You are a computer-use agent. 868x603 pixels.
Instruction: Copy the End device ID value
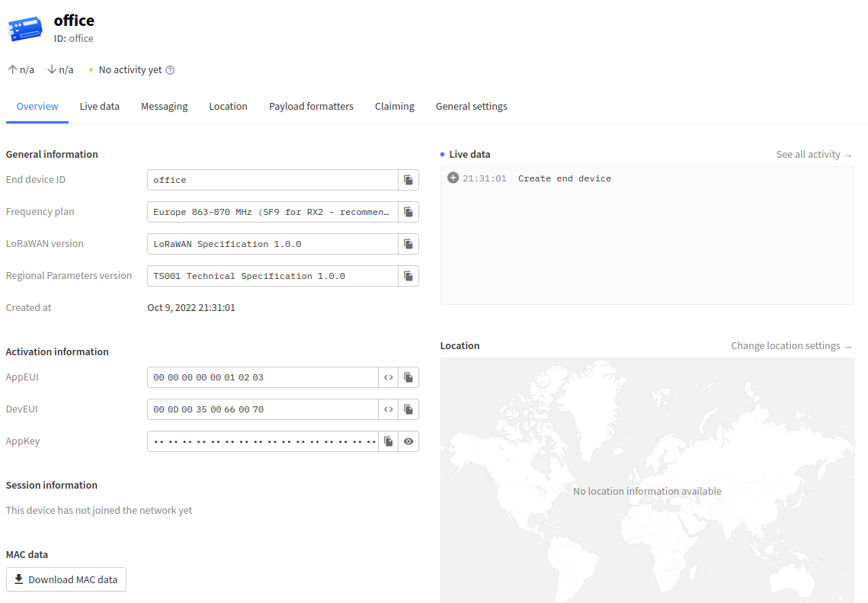click(x=408, y=180)
